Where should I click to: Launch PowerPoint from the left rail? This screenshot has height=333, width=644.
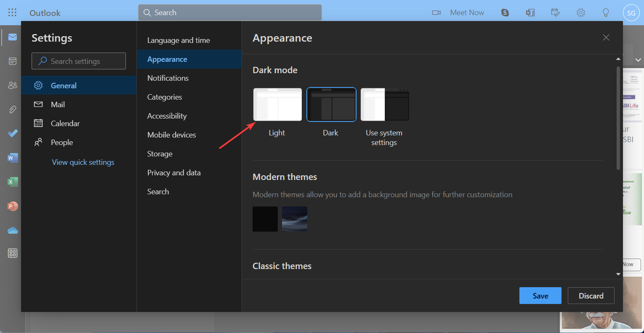(x=13, y=206)
